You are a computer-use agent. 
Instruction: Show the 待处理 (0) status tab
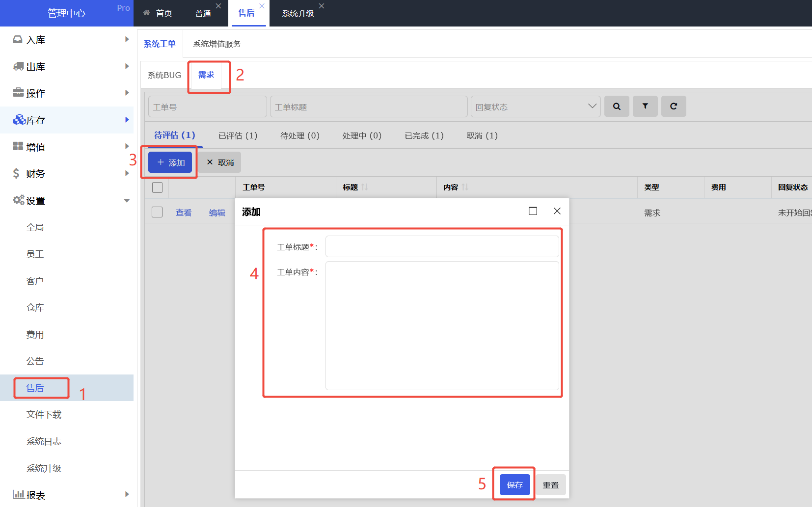tap(300, 135)
